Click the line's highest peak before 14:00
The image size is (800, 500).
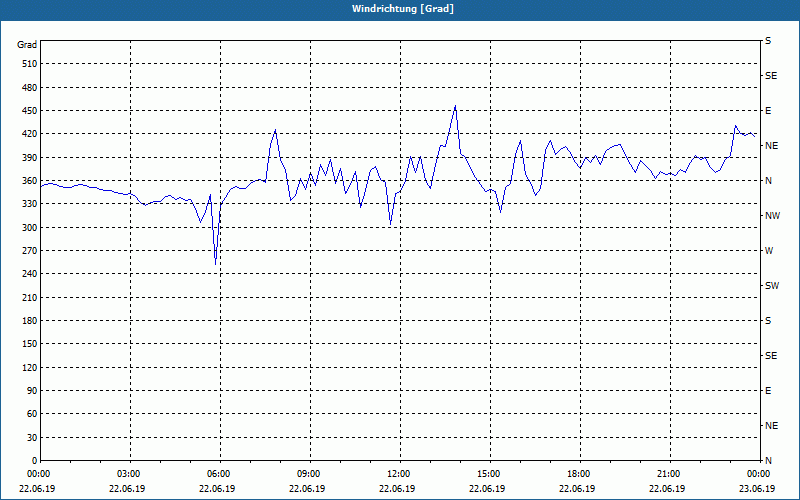coord(455,106)
